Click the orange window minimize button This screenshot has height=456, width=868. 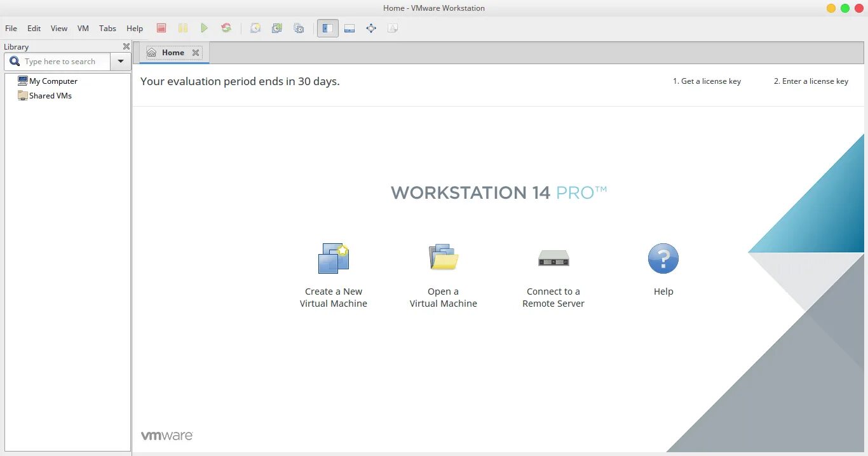831,8
